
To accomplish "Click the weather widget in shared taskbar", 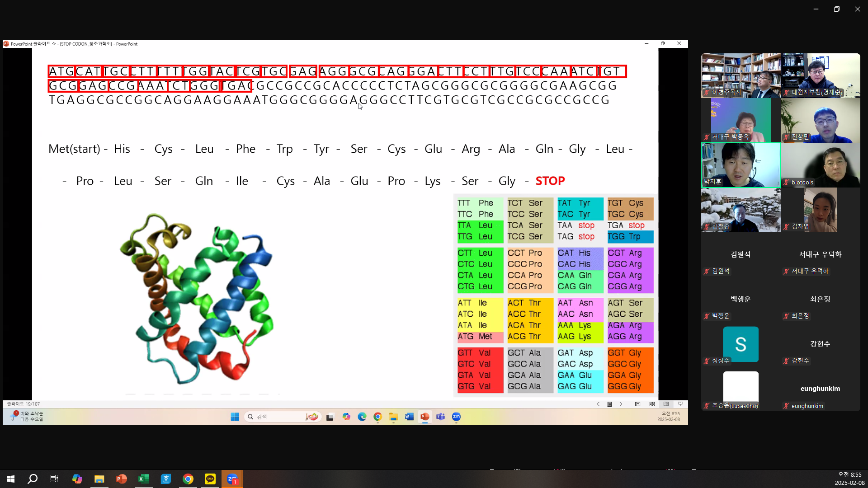I will tap(27, 416).
